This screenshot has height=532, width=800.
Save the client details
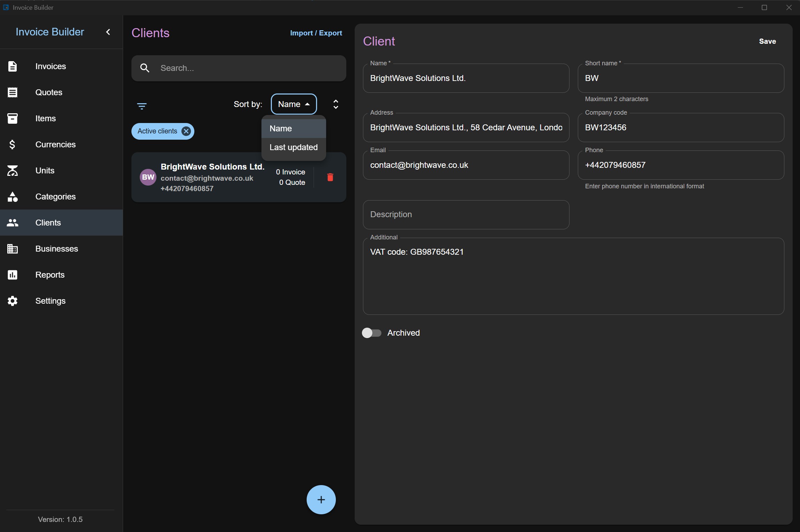pos(768,41)
